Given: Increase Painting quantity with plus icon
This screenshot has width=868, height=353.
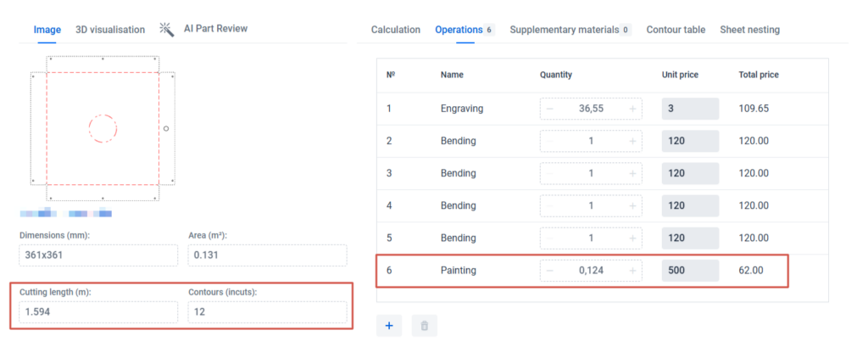Looking at the screenshot, I should (x=632, y=271).
